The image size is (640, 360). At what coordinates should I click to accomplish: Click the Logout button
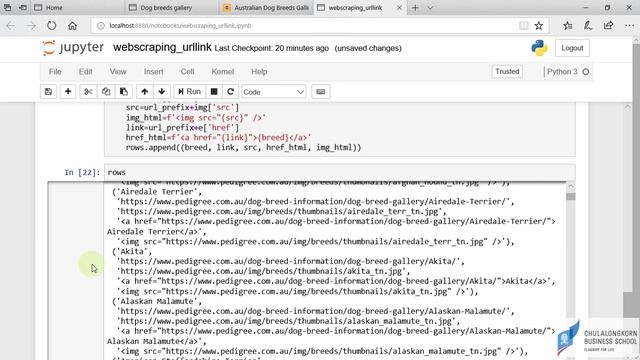pos(572,48)
